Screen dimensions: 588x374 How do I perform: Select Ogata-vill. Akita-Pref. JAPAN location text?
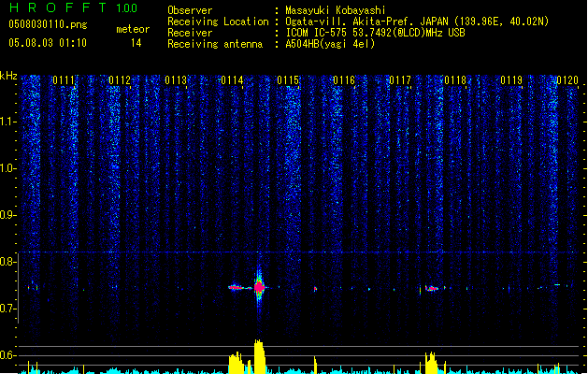[417, 22]
